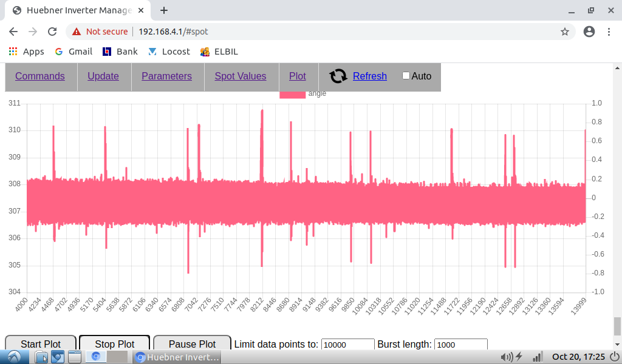
Task: Click the browser reload page button
Action: coord(52,32)
